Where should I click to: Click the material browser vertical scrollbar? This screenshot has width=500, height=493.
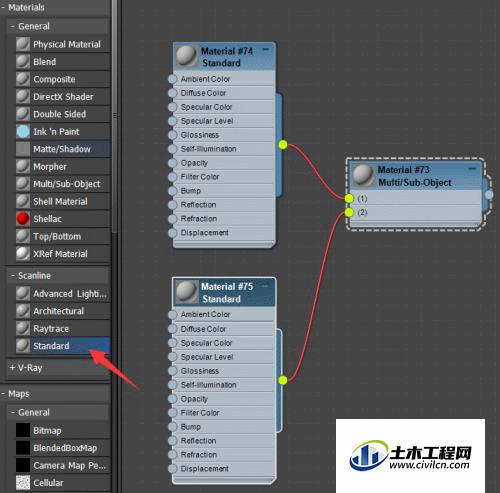[114, 117]
